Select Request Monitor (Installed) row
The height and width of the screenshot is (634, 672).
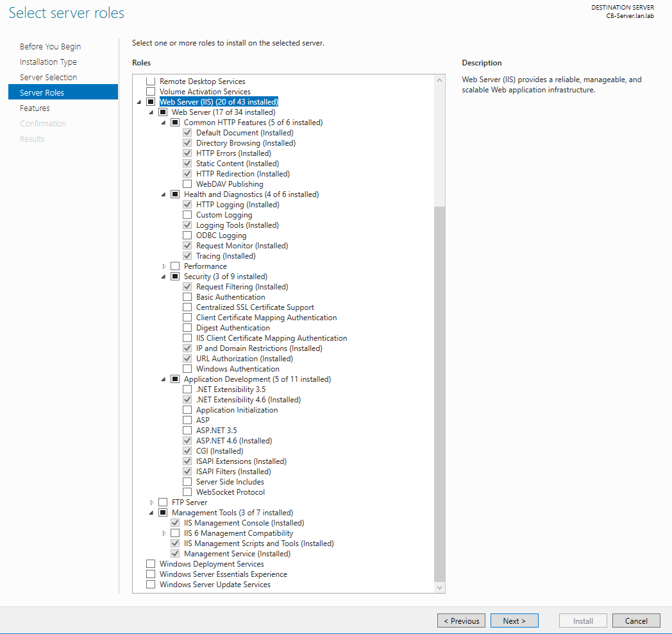click(242, 246)
